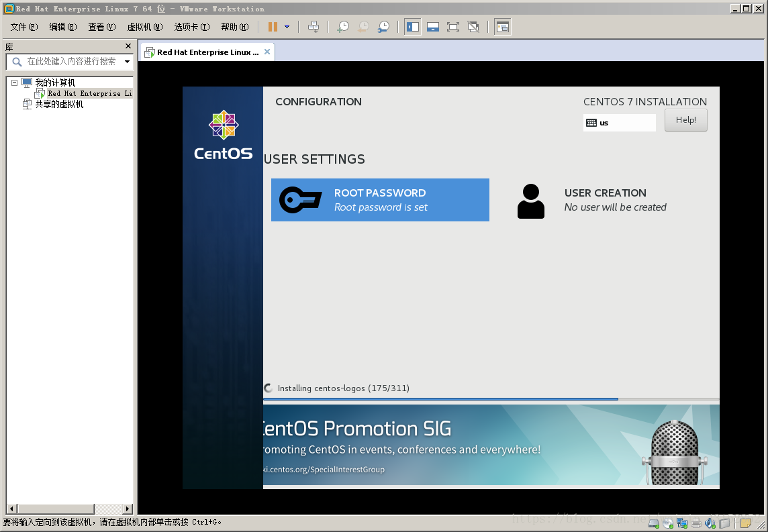
Task: Click the USB controller status icon
Action: pos(724,524)
